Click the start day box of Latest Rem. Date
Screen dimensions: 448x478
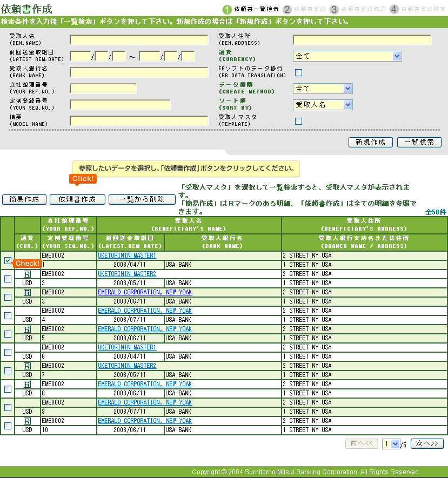tap(119, 56)
